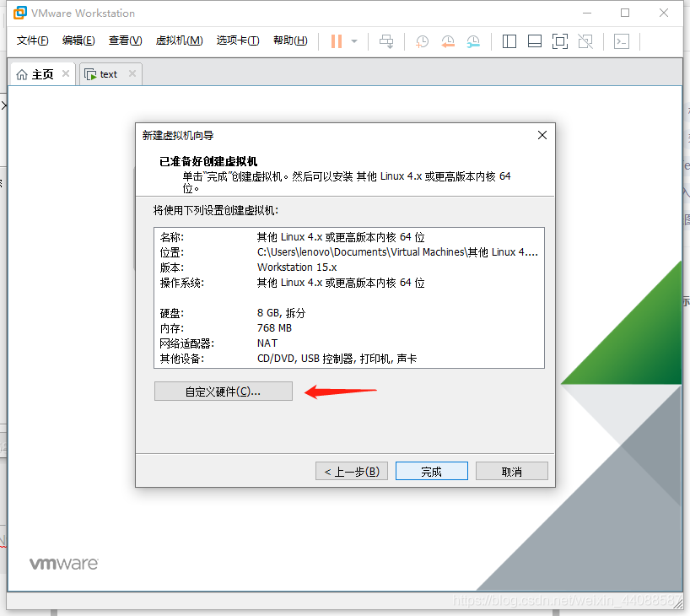
Task: Click the VMware Workstation app icon in title bar
Action: click(x=19, y=13)
